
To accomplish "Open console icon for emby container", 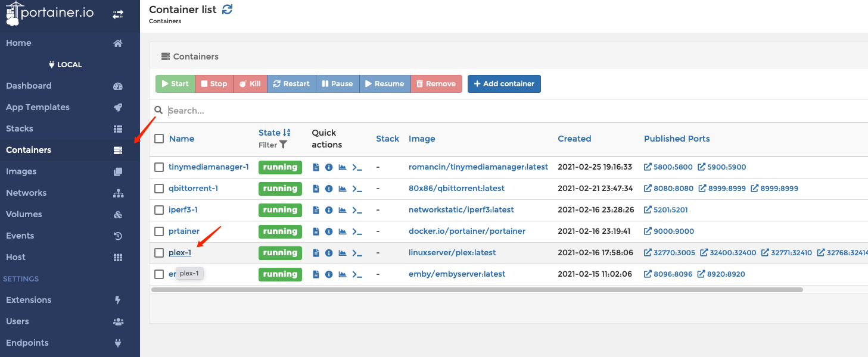I will coord(357,274).
